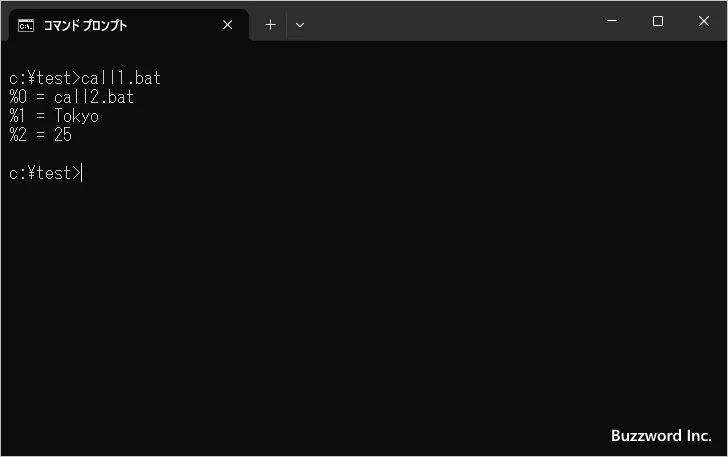Close the terminal window
Image resolution: width=728 pixels, height=457 pixels.
click(x=703, y=21)
